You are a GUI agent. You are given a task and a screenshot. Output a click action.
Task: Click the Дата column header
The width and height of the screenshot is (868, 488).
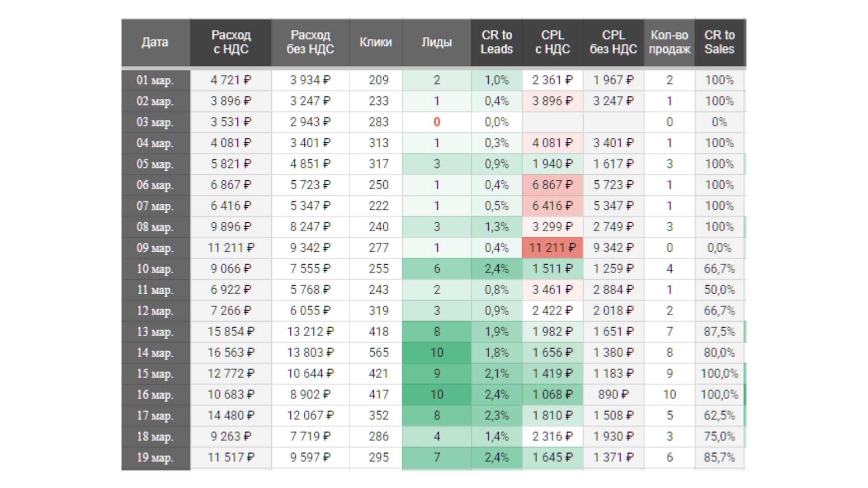tap(155, 42)
